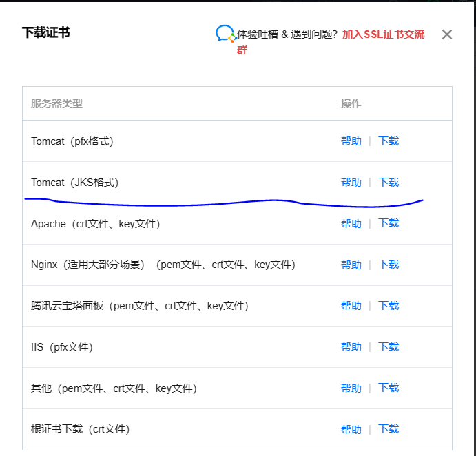This screenshot has width=476, height=456.
Task: Click the chat bubble icon beside 体验吐槽
Action: [x=225, y=34]
